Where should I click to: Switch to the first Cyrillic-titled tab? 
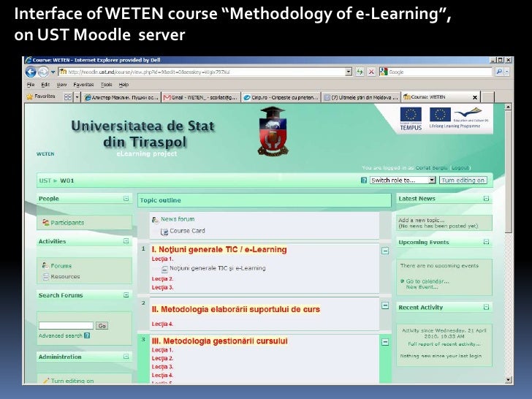tap(121, 97)
